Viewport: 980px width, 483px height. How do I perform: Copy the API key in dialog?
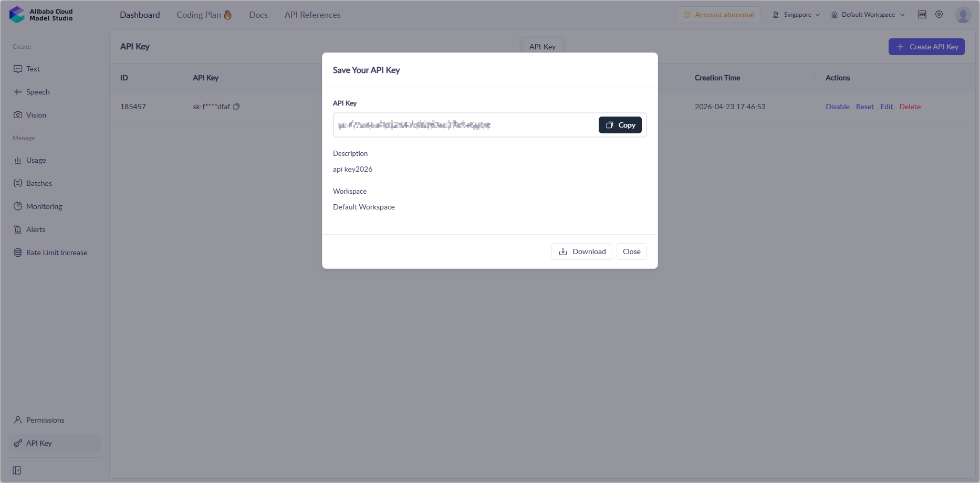[x=620, y=125]
